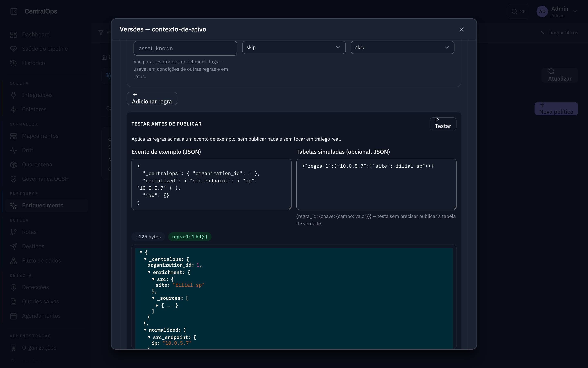588x368 pixels.
Task: Click the "10.0.5.7" ip value in results
Action: (177, 343)
